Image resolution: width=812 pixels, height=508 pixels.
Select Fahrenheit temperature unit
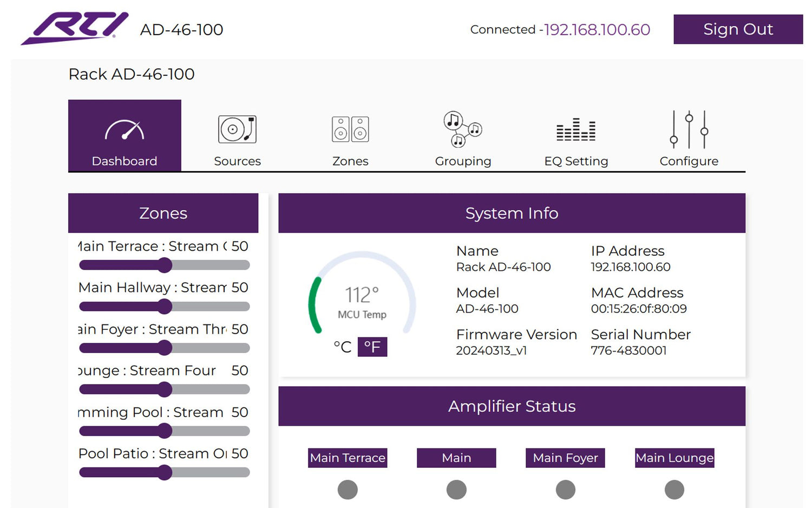[x=372, y=347]
